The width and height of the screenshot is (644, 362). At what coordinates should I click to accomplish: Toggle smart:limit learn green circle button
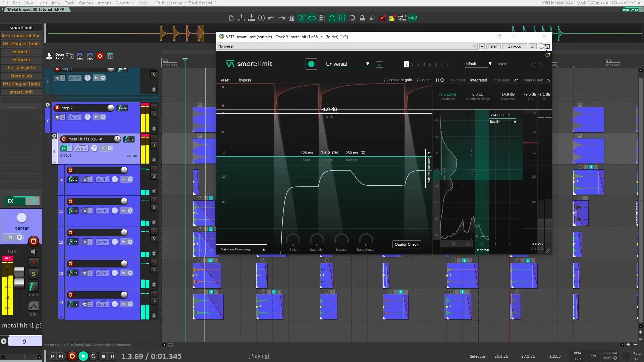click(x=311, y=64)
